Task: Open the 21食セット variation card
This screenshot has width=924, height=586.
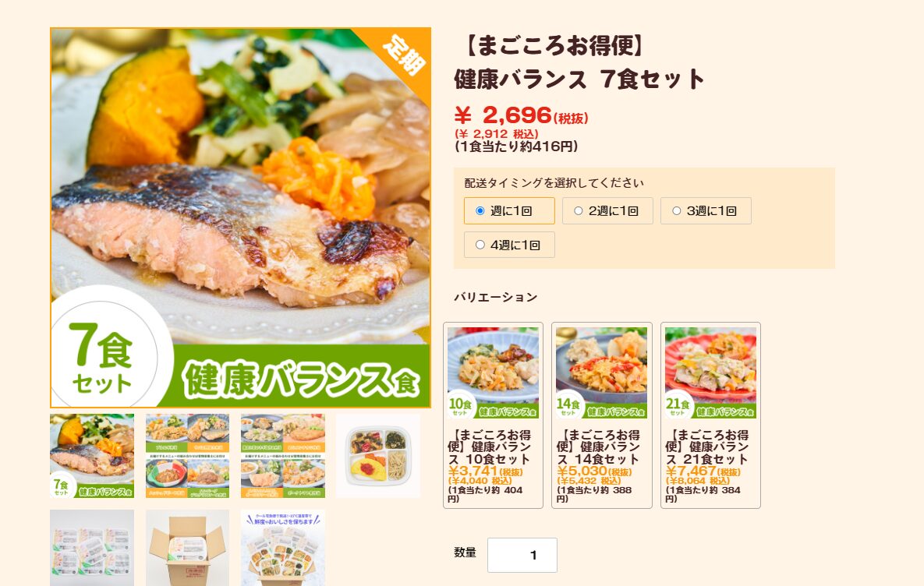Action: [710, 415]
